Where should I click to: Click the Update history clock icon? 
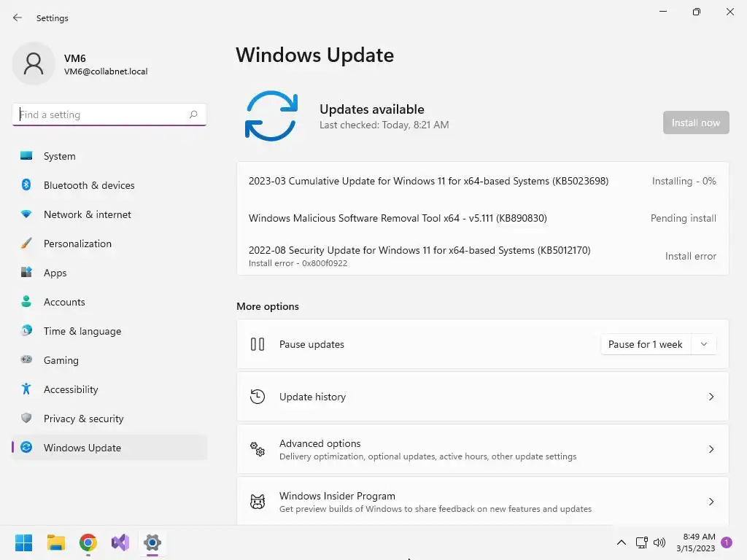[x=258, y=397]
